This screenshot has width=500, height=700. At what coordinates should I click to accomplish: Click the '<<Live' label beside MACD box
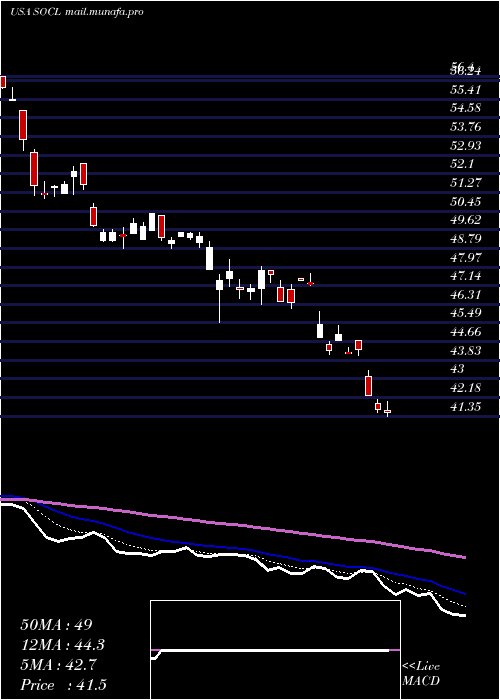(x=421, y=667)
